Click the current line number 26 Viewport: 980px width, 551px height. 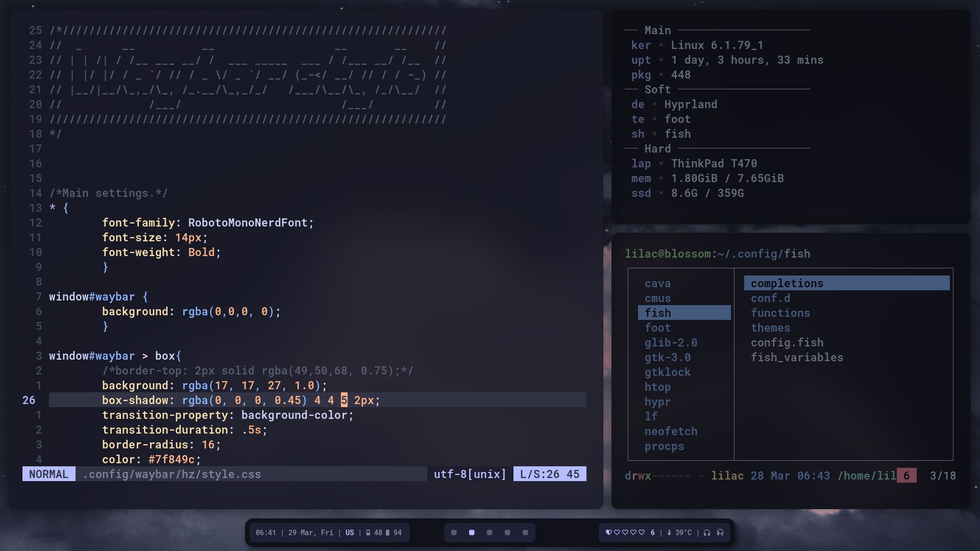[29, 400]
